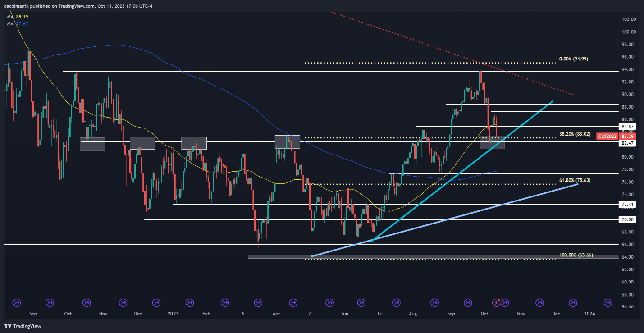Click the 72.41 price axis label
644x333 pixels.
click(x=628, y=204)
